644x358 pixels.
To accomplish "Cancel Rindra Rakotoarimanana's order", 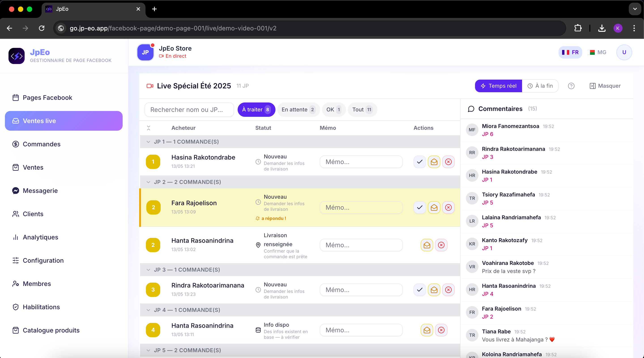I will tap(448, 290).
